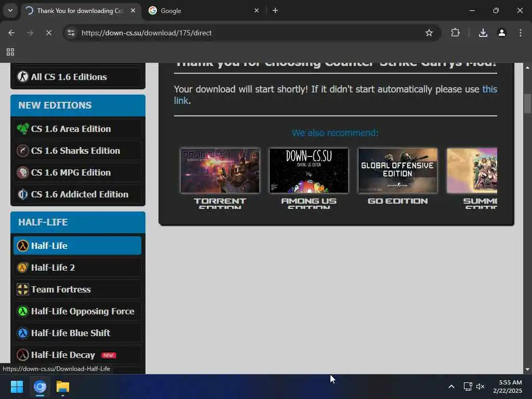The width and height of the screenshot is (532, 399).
Task: Open File Explorer from the taskbar
Action: pyautogui.click(x=63, y=387)
